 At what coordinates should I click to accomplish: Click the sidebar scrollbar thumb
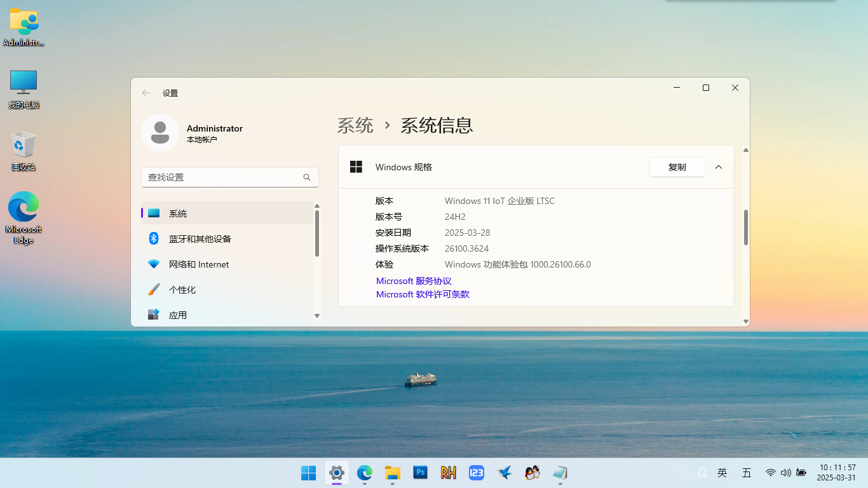coord(317,233)
